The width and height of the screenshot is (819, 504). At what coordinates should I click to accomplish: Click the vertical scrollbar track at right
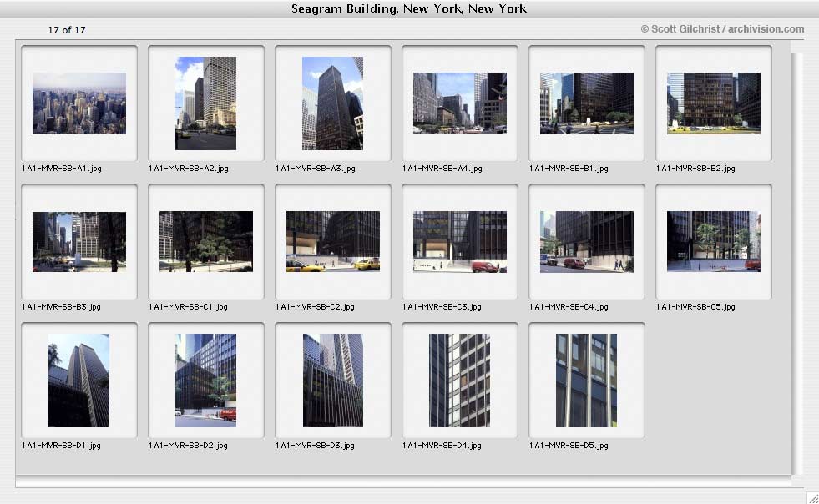click(x=796, y=264)
